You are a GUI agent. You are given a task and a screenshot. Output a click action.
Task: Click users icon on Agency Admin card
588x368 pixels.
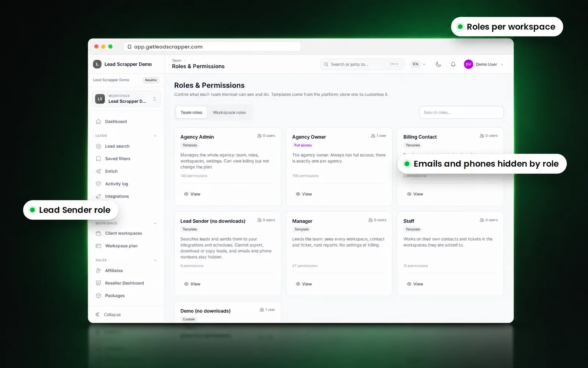pos(259,136)
